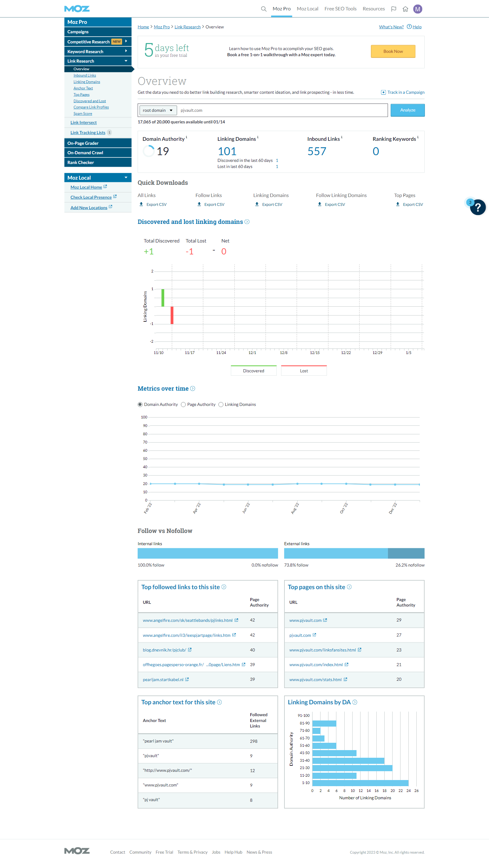Click the Analyze button
This screenshot has width=489, height=868.
tap(408, 110)
